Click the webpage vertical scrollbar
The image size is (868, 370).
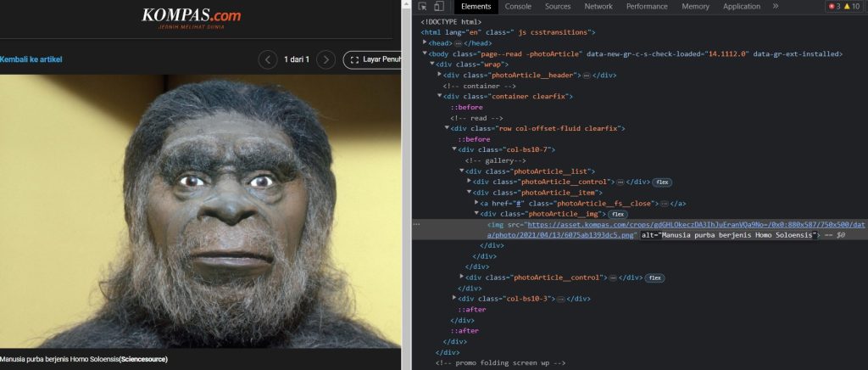pos(406,185)
